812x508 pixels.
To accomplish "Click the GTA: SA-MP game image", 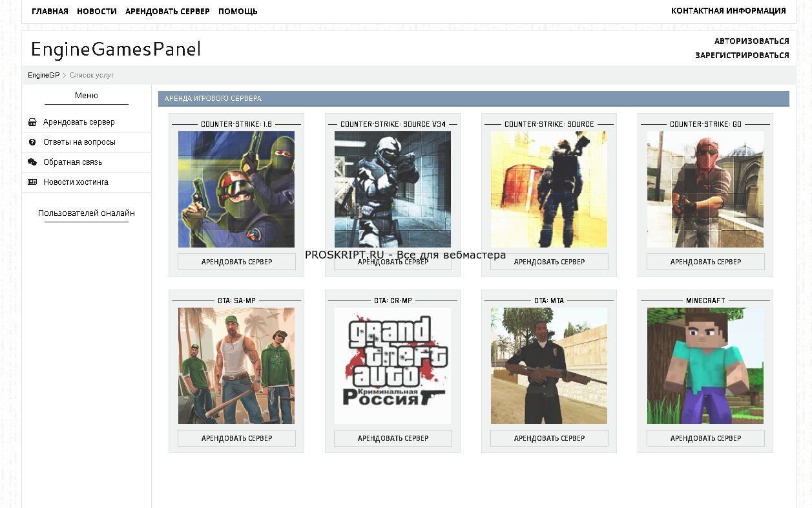I will [236, 366].
